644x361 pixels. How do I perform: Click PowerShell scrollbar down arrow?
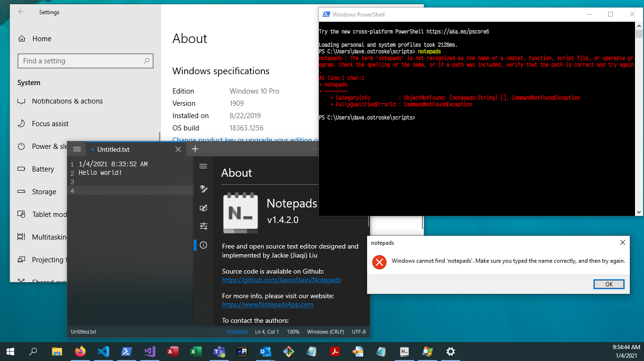639,212
